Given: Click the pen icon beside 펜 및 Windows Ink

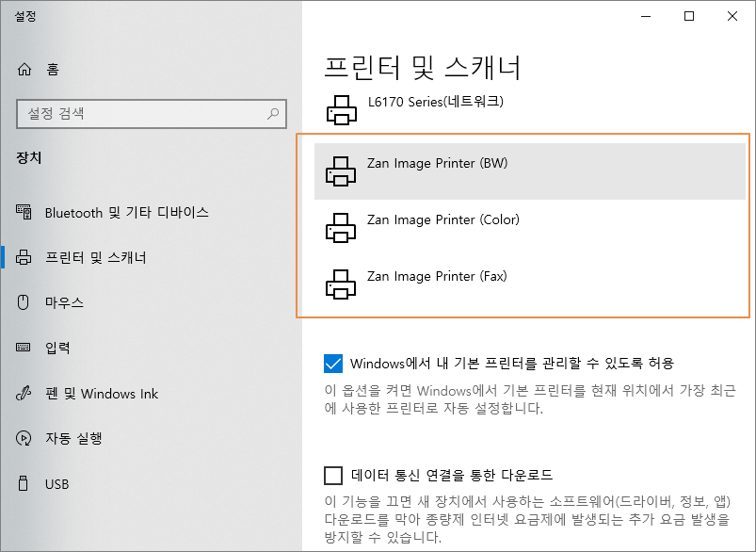Looking at the screenshot, I should tap(24, 393).
